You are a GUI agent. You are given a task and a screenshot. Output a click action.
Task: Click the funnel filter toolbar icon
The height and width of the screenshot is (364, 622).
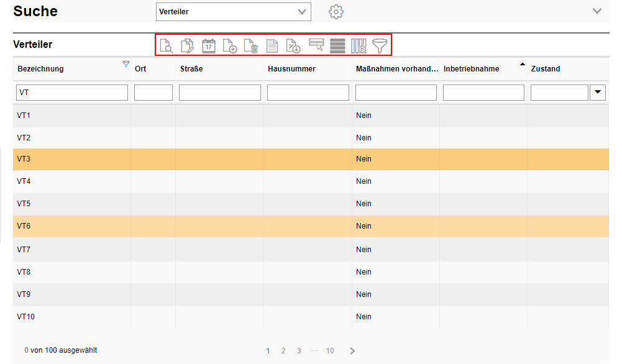pyautogui.click(x=380, y=45)
